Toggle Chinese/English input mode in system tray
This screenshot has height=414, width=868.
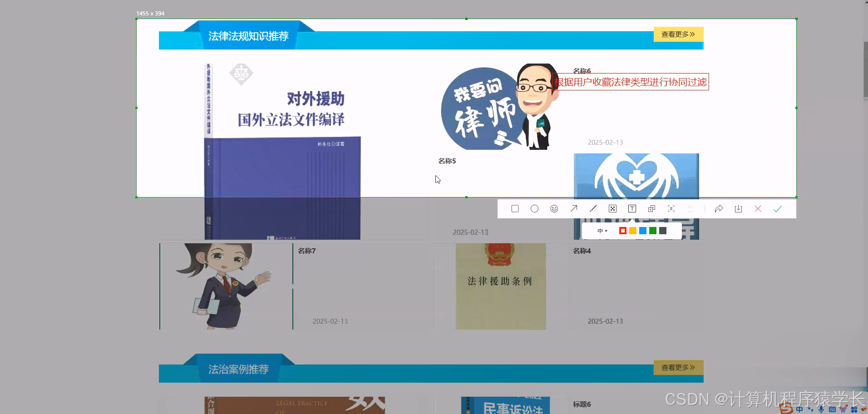click(799, 410)
